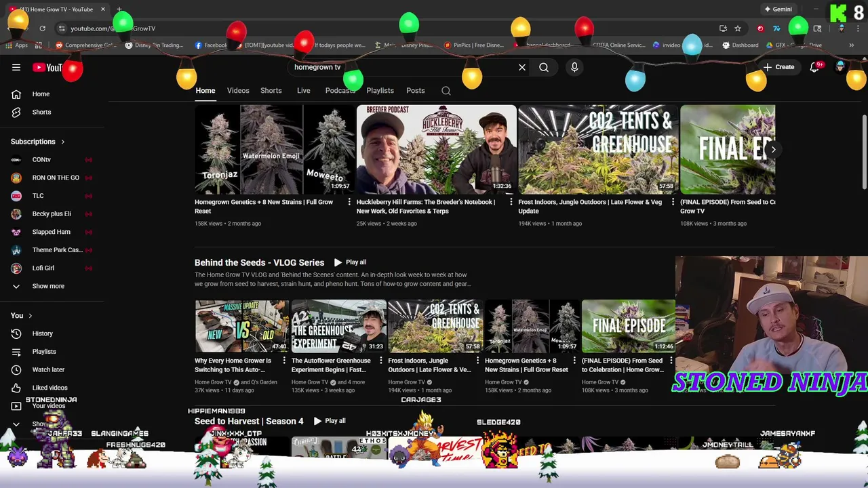Close the Home Grow TV browser tab
This screenshot has width=868, height=488.
(x=103, y=9)
